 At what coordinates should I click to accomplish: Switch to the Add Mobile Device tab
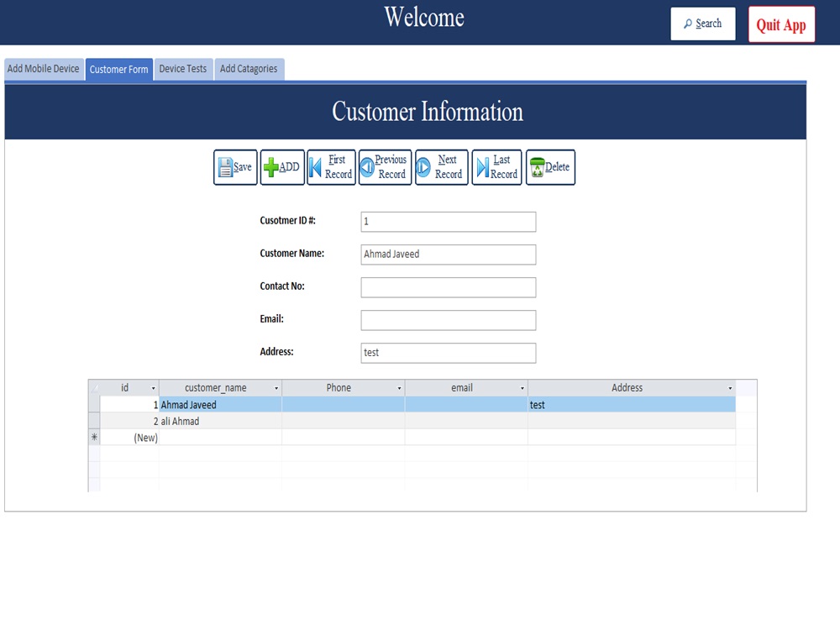(x=44, y=69)
